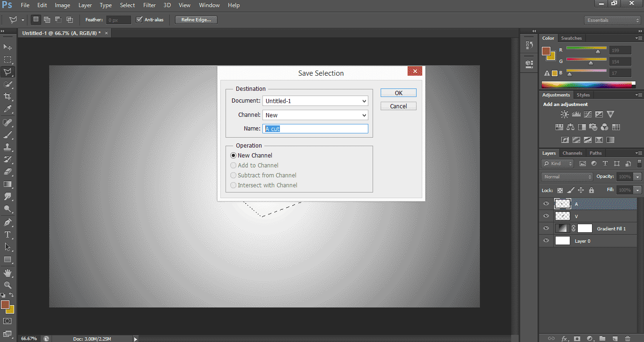Select the Eyedropper tool in toolbar
Image resolution: width=644 pixels, height=342 pixels.
point(8,109)
